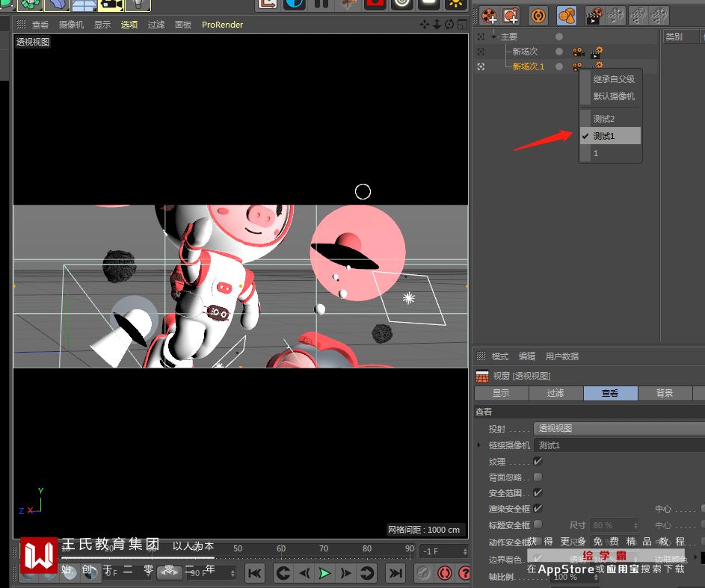Toggle 渲染安全框 checkbox
The image size is (705, 588).
point(538,509)
